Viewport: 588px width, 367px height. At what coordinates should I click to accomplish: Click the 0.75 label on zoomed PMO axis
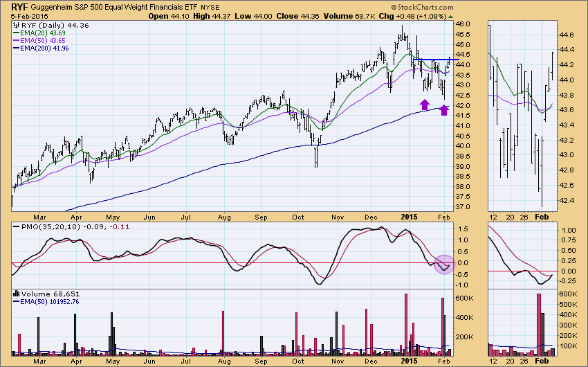[x=569, y=240]
